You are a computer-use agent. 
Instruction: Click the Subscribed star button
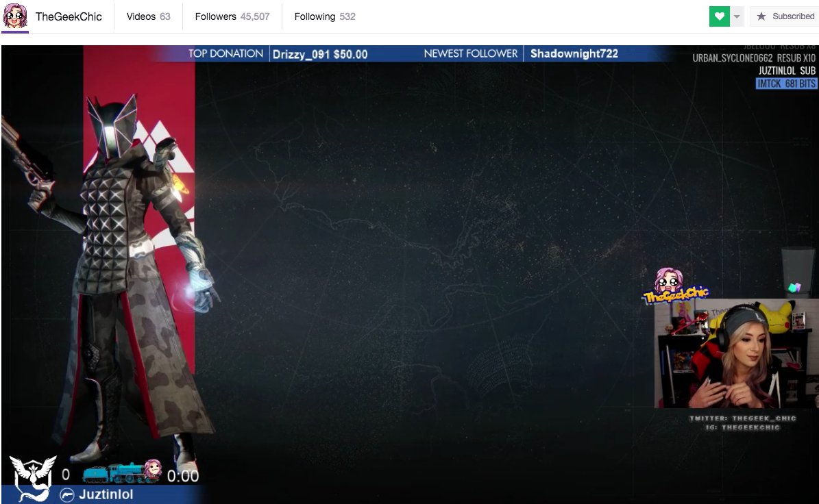[x=785, y=16]
